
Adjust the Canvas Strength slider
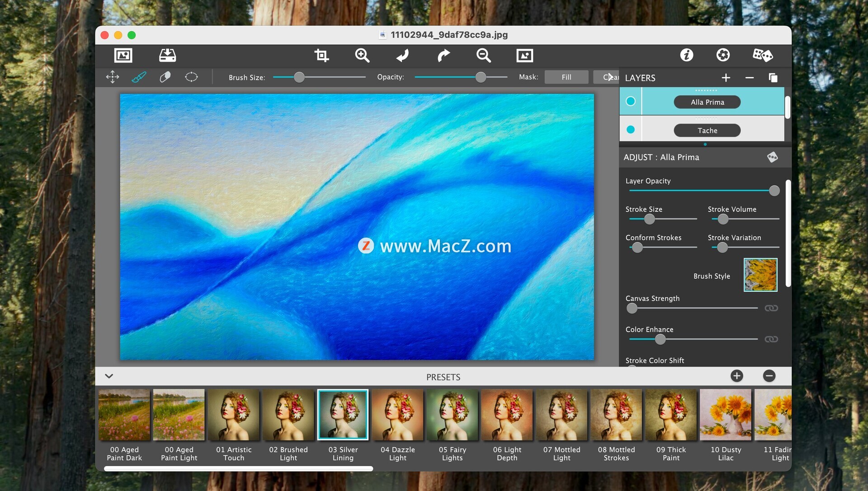(692, 308)
